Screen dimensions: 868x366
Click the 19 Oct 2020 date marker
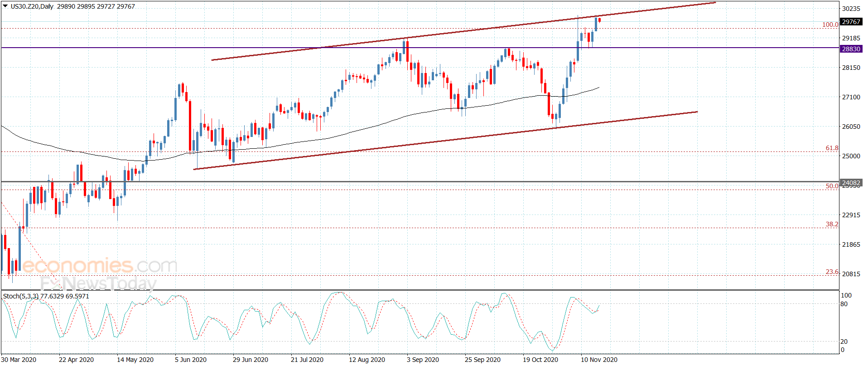[540, 360]
